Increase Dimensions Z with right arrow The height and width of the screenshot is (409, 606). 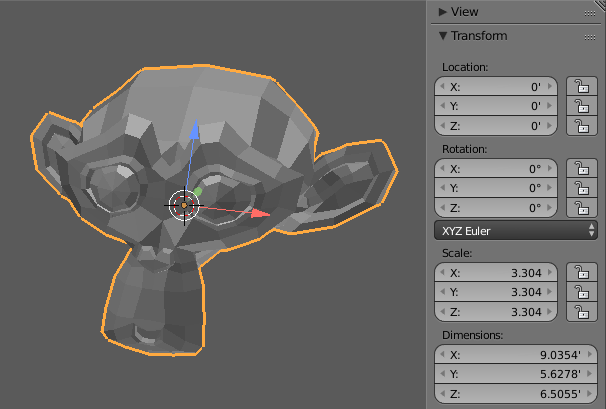590,394
